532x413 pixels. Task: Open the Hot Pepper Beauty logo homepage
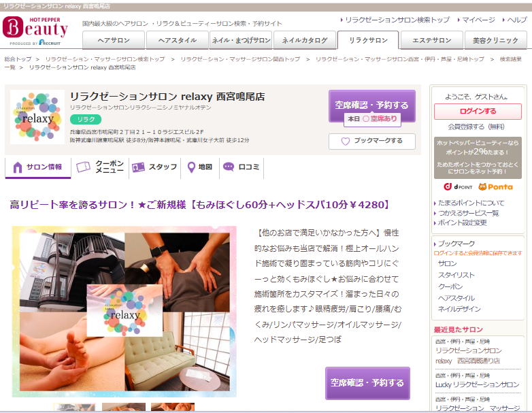pyautogui.click(x=35, y=31)
